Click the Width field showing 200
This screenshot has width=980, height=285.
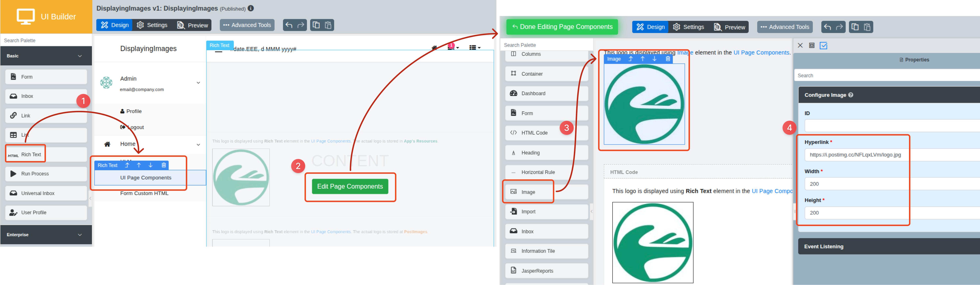pyautogui.click(x=892, y=184)
